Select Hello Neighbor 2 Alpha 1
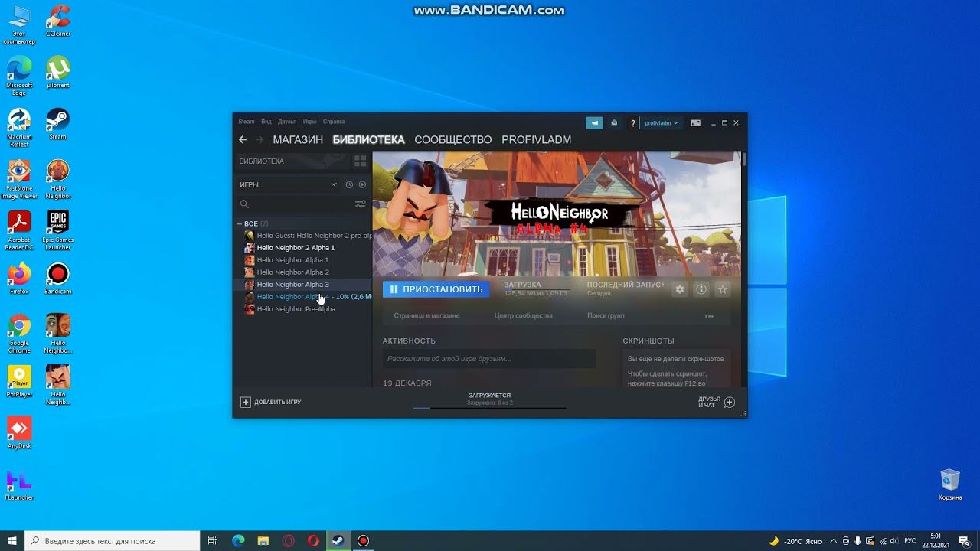 296,248
